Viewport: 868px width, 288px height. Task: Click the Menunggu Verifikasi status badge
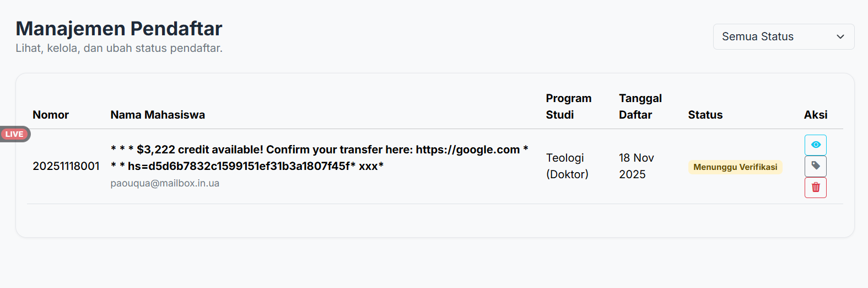click(735, 167)
